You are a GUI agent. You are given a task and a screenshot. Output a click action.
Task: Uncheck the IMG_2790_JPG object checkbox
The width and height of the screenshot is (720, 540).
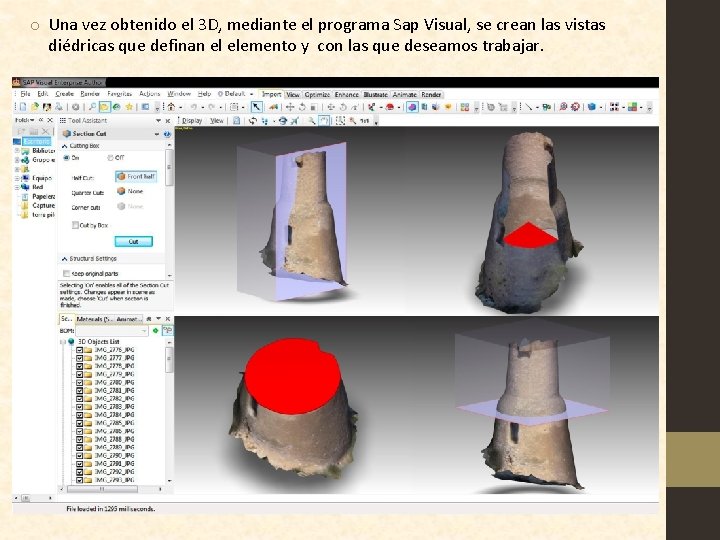79,456
